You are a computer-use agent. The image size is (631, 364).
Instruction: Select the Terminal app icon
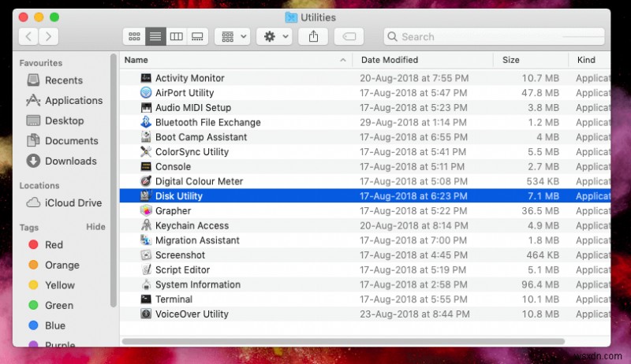pyautogui.click(x=146, y=299)
